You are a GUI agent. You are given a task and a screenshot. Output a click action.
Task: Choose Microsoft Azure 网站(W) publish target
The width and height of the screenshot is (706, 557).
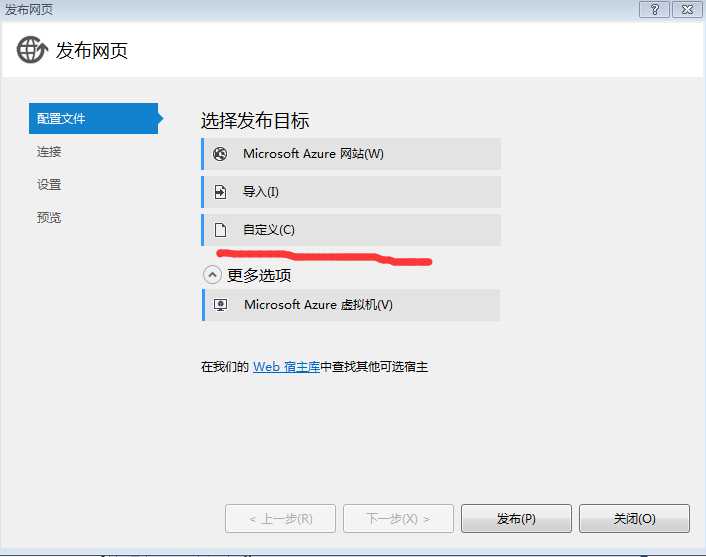[351, 154]
